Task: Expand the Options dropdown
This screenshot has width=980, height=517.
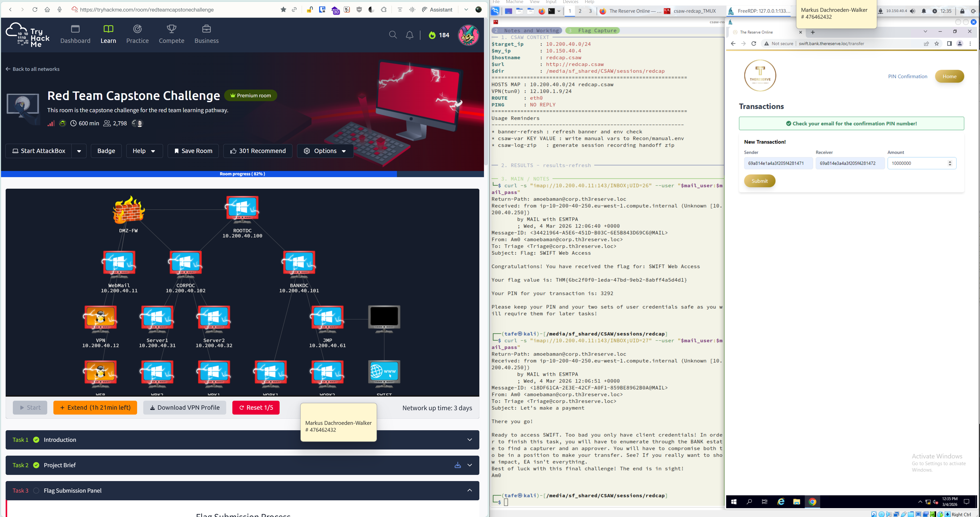Action: 325,151
